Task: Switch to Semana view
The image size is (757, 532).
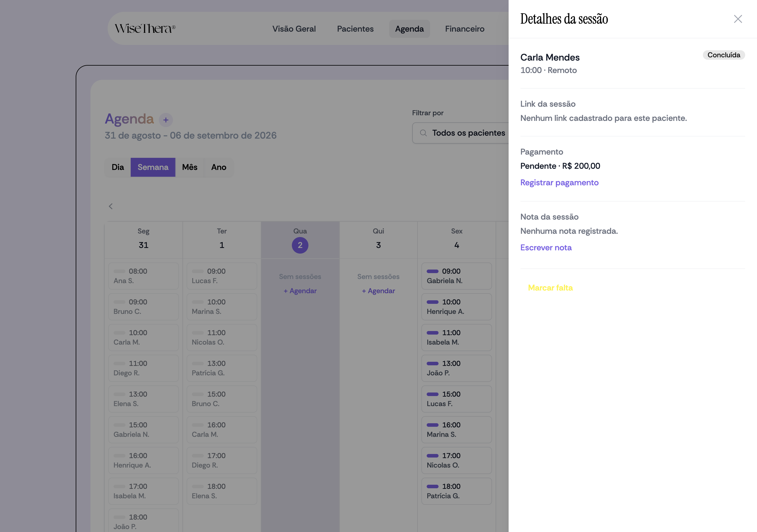Action: point(153,167)
